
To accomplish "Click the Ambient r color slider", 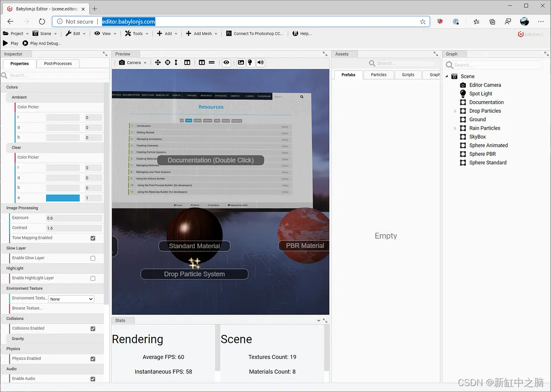I will point(63,118).
